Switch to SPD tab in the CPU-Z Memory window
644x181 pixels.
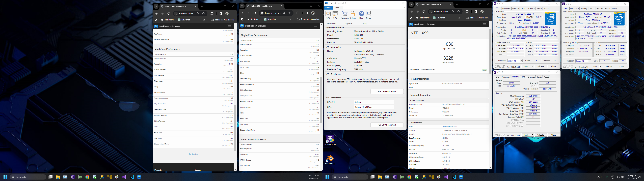[x=523, y=77]
